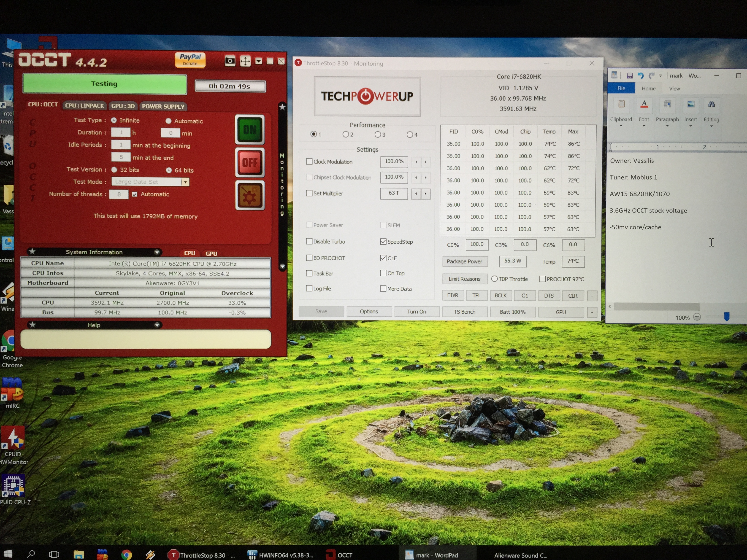This screenshot has height=560, width=747.
Task: Click the ThrottleStop Turn On button
Action: 416,312
